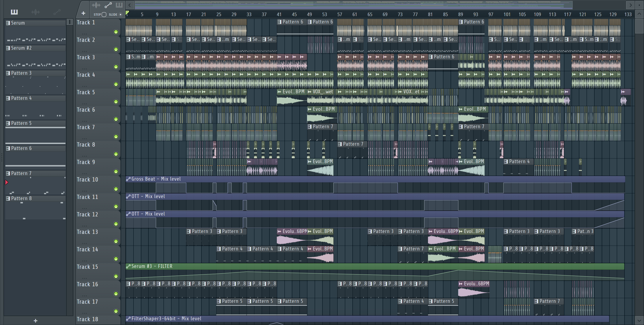Enable STEP edit mode checkbox
644x325 pixels.
pyautogui.click(x=104, y=15)
